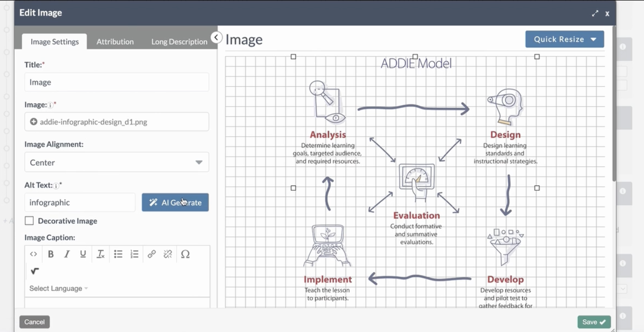Viewport: 644px width, 332px height.
Task: Open the math equation square root tool
Action: point(35,271)
